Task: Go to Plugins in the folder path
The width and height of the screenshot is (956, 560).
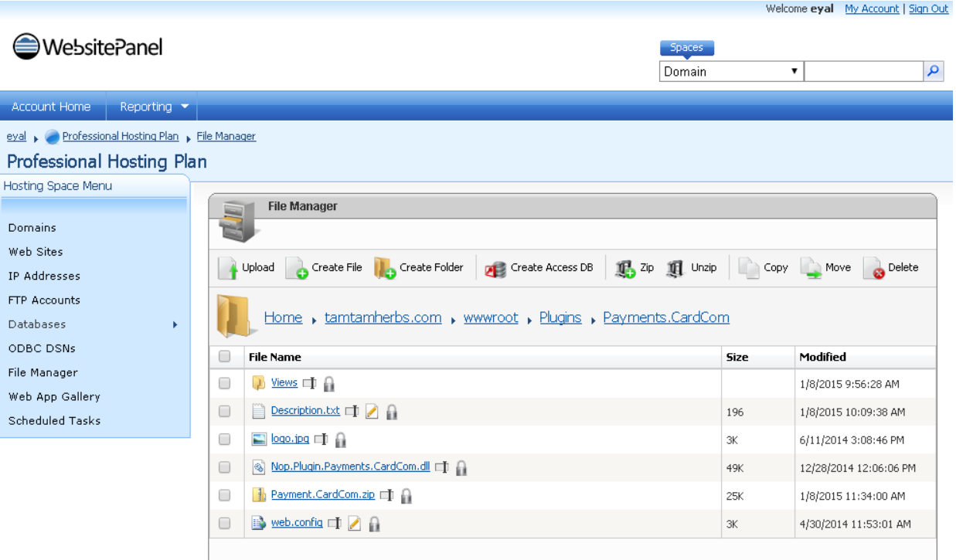Action: [x=560, y=317]
